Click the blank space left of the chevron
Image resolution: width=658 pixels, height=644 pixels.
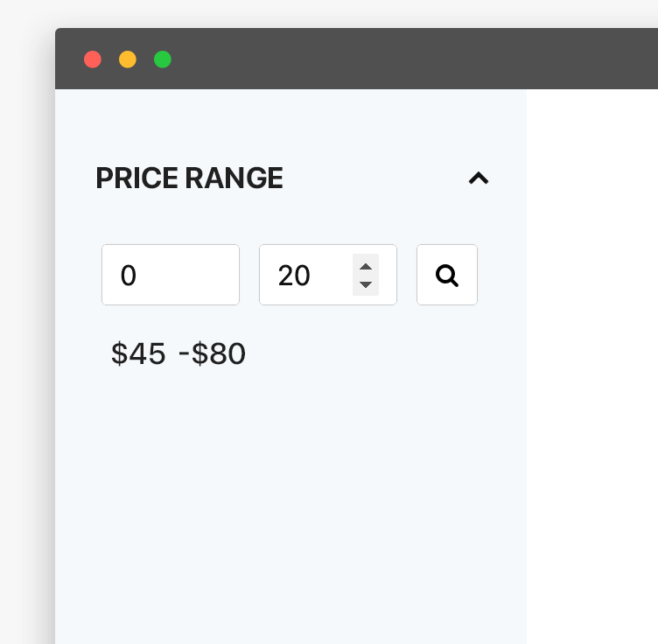point(376,178)
